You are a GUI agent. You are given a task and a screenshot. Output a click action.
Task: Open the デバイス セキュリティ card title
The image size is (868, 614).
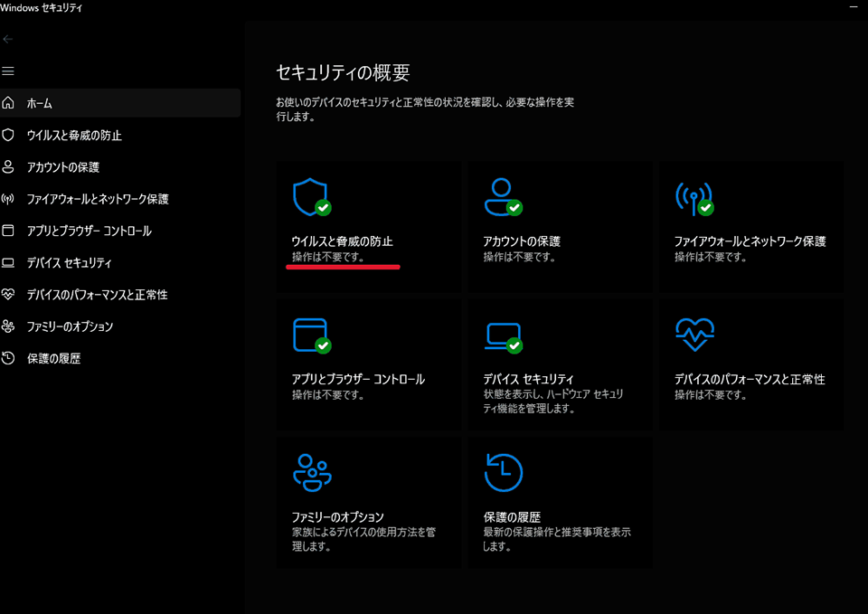coord(528,379)
